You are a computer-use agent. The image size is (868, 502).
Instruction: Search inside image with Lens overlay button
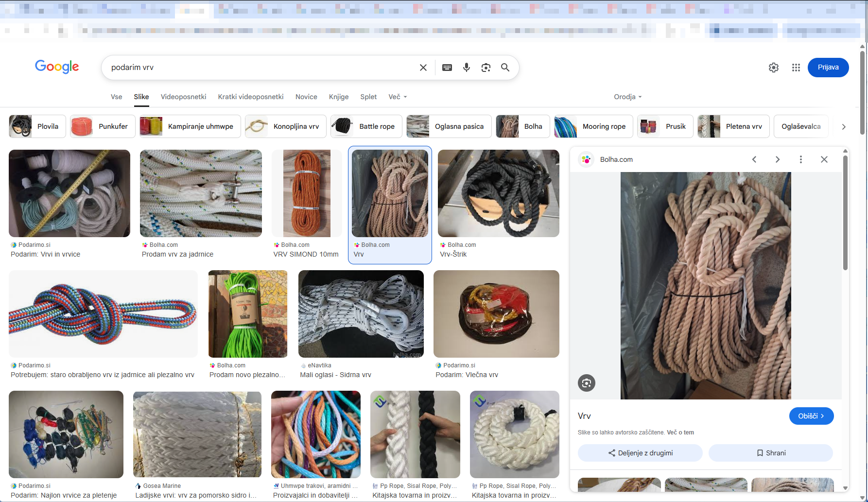pyautogui.click(x=587, y=383)
